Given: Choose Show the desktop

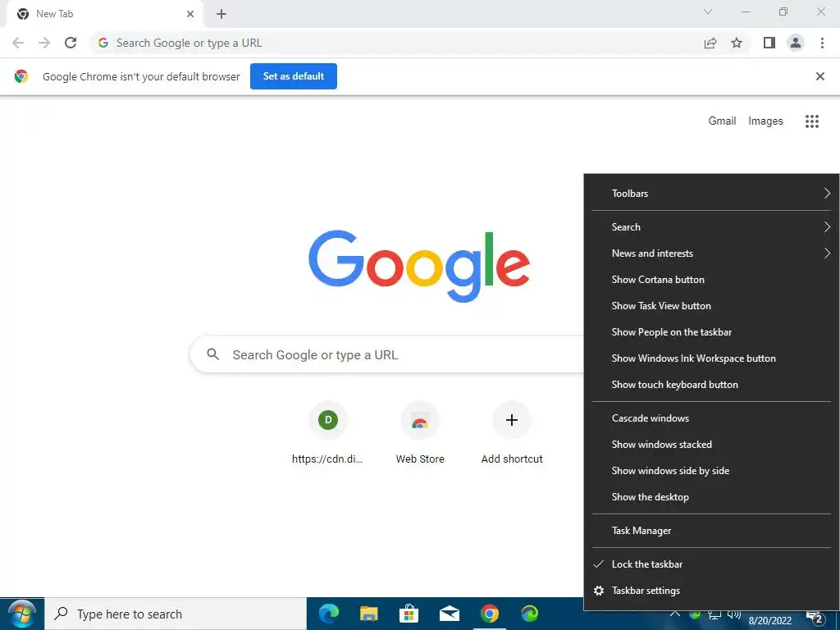Looking at the screenshot, I should pyautogui.click(x=711, y=497).
